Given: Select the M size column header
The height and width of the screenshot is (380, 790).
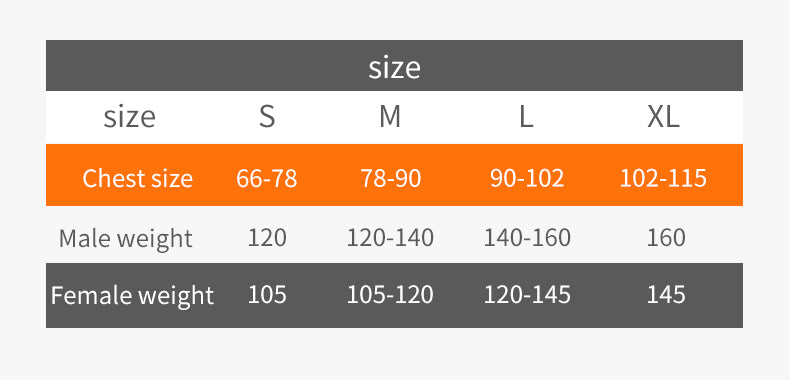Looking at the screenshot, I should [x=390, y=117].
